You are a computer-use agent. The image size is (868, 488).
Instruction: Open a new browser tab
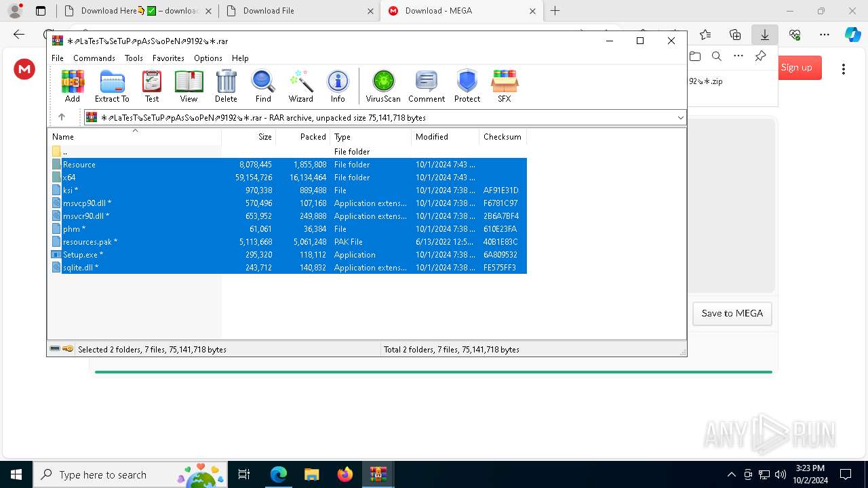click(555, 11)
